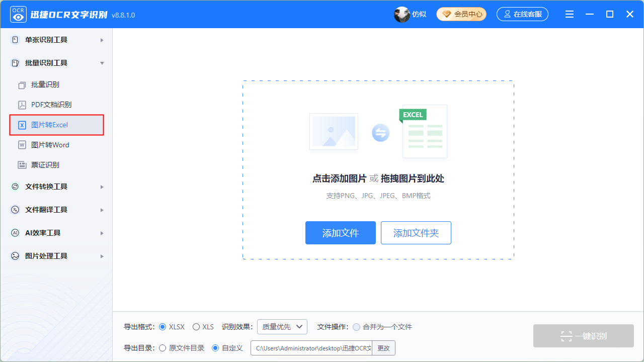644x362 pixels.
Task: Click the v8.8.1.0 version label
Action: 123,15
